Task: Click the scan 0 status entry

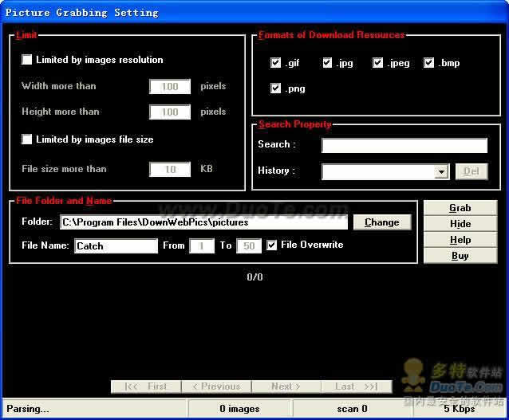Action: (352, 409)
